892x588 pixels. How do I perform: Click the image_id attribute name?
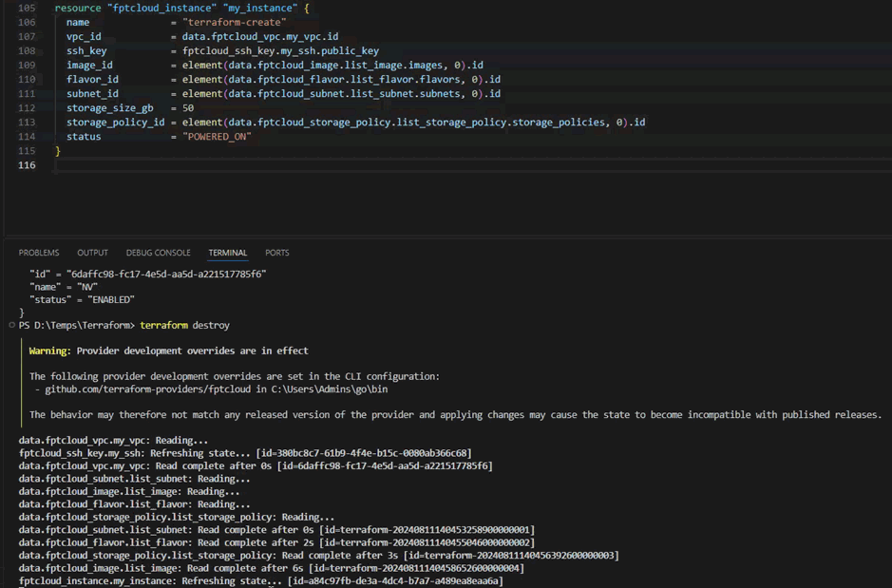click(89, 65)
